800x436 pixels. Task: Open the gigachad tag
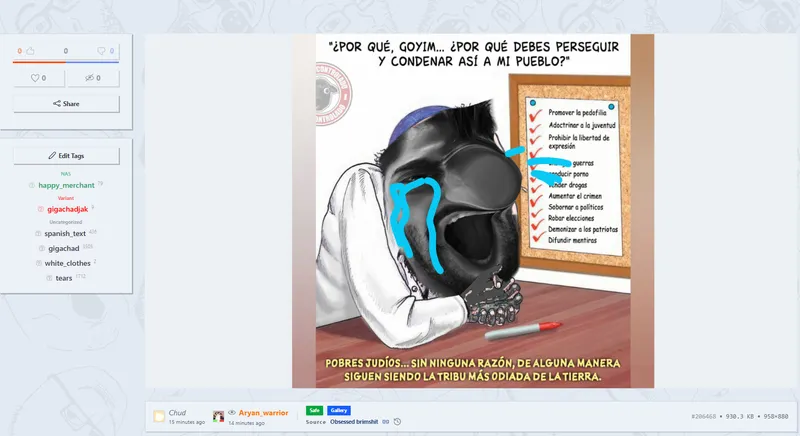[64, 248]
